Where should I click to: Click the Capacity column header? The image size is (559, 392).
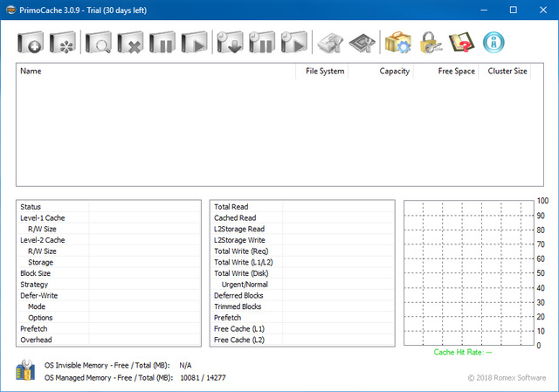pos(381,72)
